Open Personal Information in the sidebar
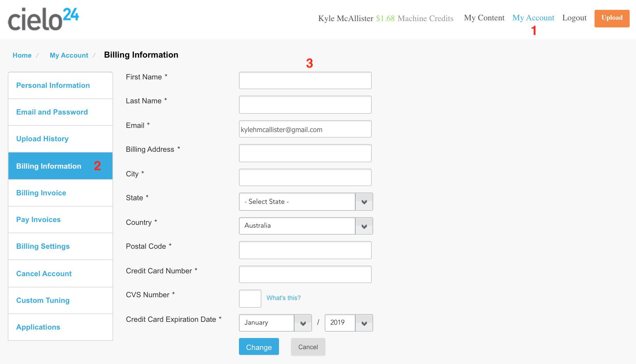Screen dimensions: 636x364 tap(60, 85)
